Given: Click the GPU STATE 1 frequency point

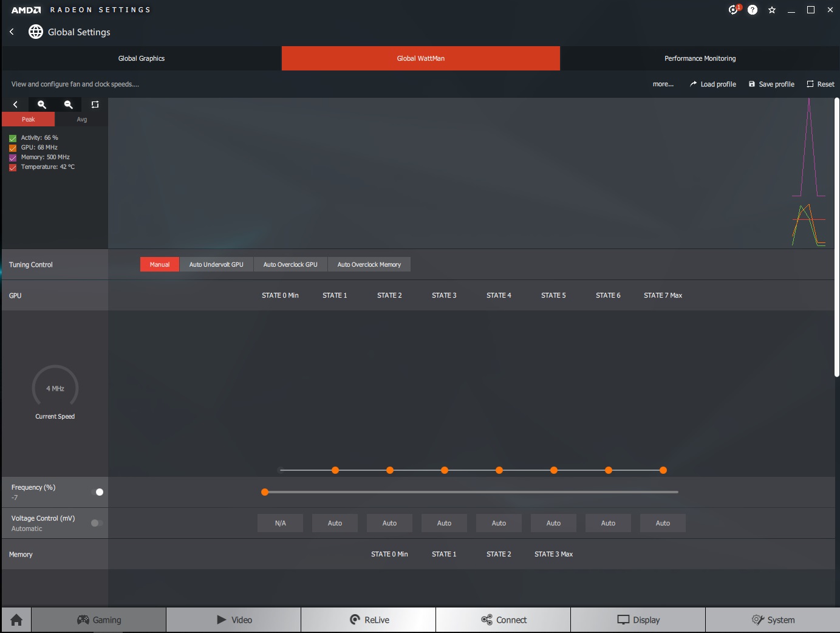Looking at the screenshot, I should 335,470.
